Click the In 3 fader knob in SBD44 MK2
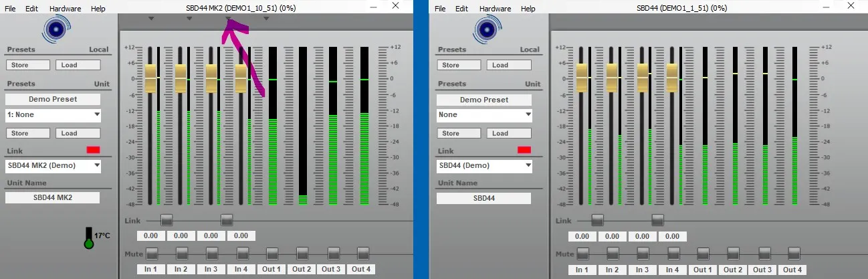Screen dimensions: 868x279 point(211,79)
